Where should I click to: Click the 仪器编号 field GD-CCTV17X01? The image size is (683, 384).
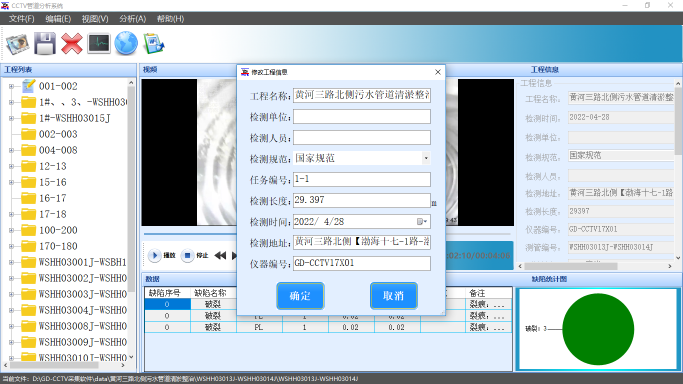coord(362,263)
